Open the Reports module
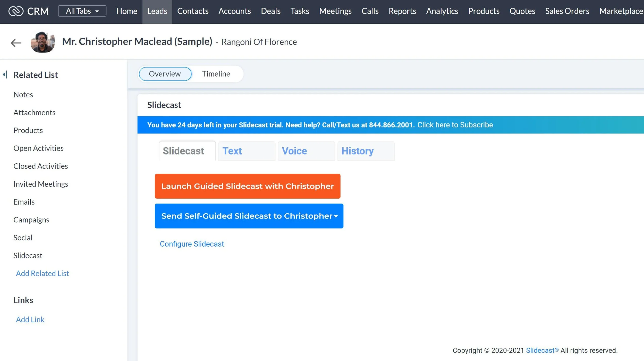The width and height of the screenshot is (644, 361). click(402, 11)
